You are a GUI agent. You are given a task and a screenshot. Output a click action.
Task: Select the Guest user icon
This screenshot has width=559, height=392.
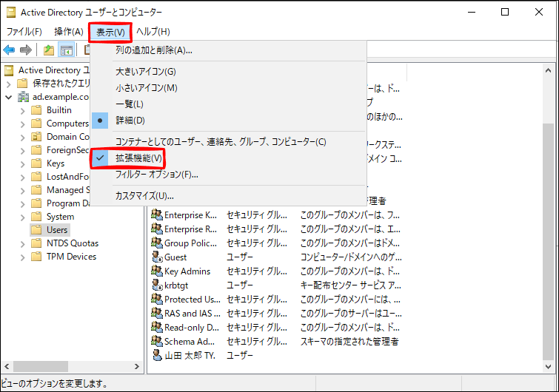point(156,257)
